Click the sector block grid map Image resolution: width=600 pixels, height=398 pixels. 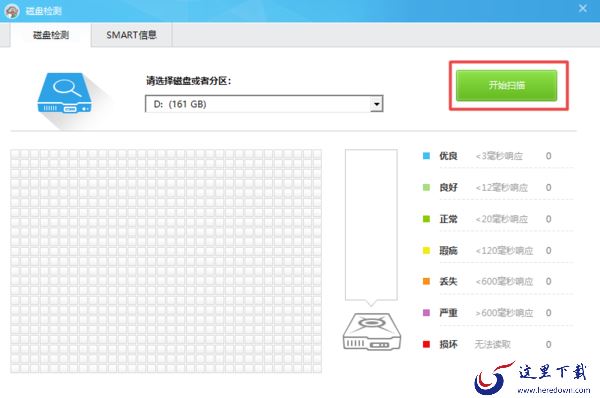click(166, 261)
